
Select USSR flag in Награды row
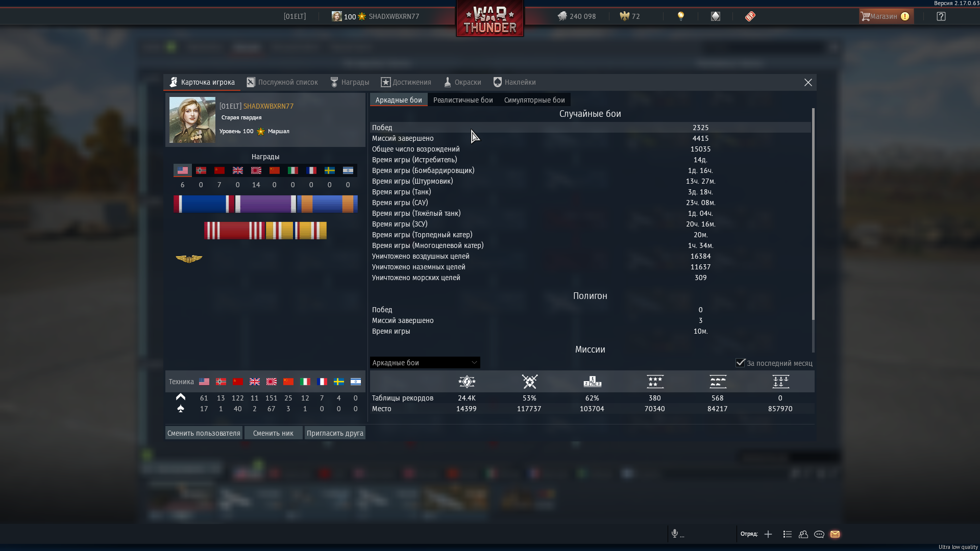click(x=219, y=170)
